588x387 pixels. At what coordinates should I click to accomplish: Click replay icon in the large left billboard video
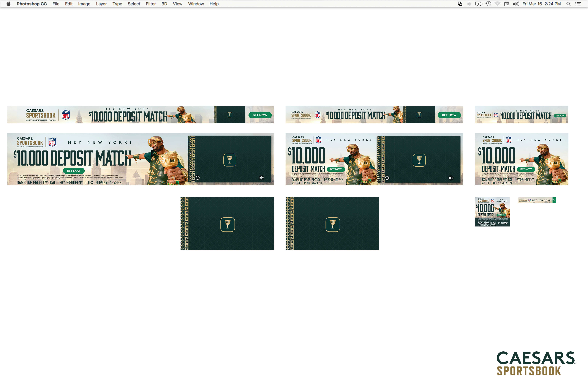coord(198,178)
